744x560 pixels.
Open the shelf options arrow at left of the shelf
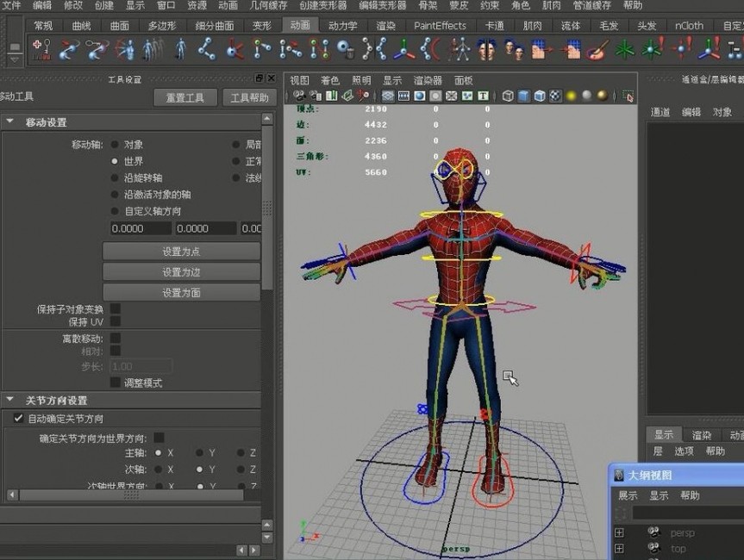15,59
